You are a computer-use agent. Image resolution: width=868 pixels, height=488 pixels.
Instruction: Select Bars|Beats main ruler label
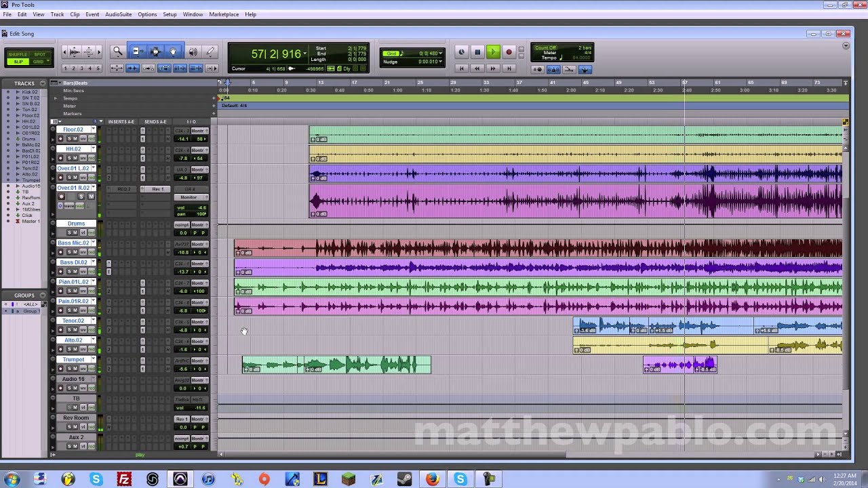75,83
